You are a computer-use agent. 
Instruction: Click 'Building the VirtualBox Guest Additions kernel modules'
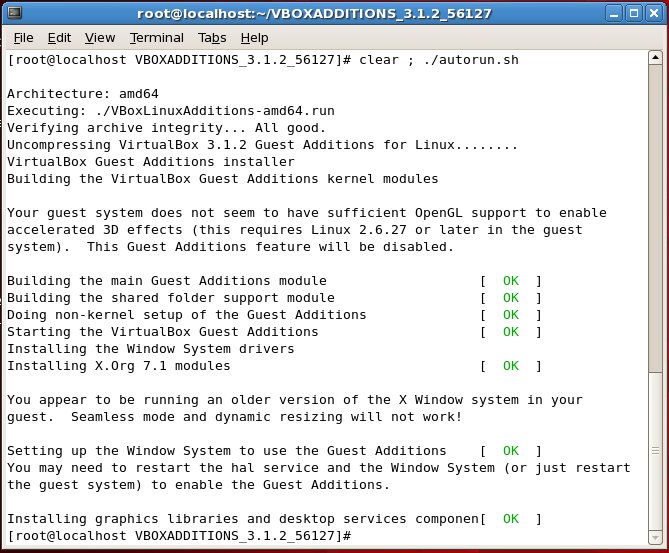pyautogui.click(x=223, y=179)
